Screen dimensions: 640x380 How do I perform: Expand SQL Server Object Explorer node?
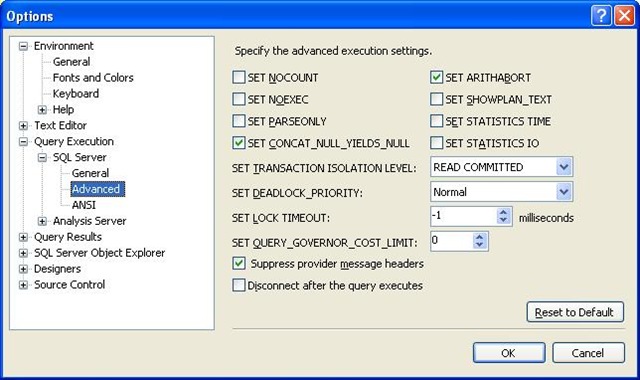pyautogui.click(x=23, y=253)
